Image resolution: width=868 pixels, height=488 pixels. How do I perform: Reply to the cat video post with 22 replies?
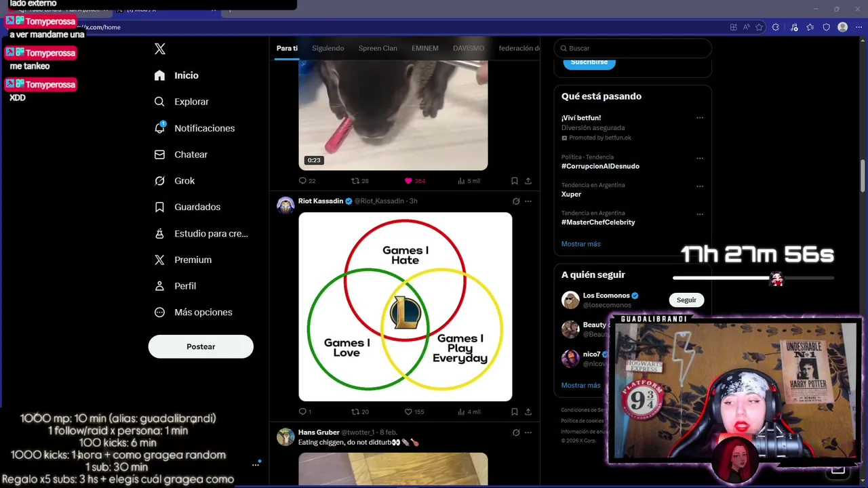307,181
